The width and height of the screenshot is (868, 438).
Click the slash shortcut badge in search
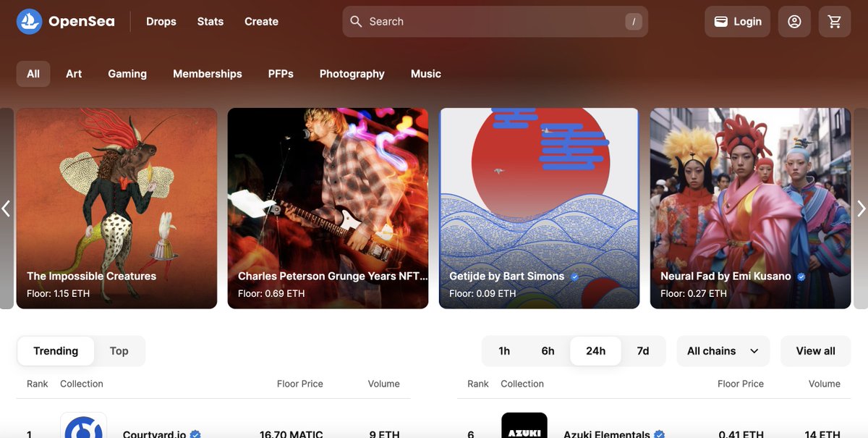[x=634, y=22]
